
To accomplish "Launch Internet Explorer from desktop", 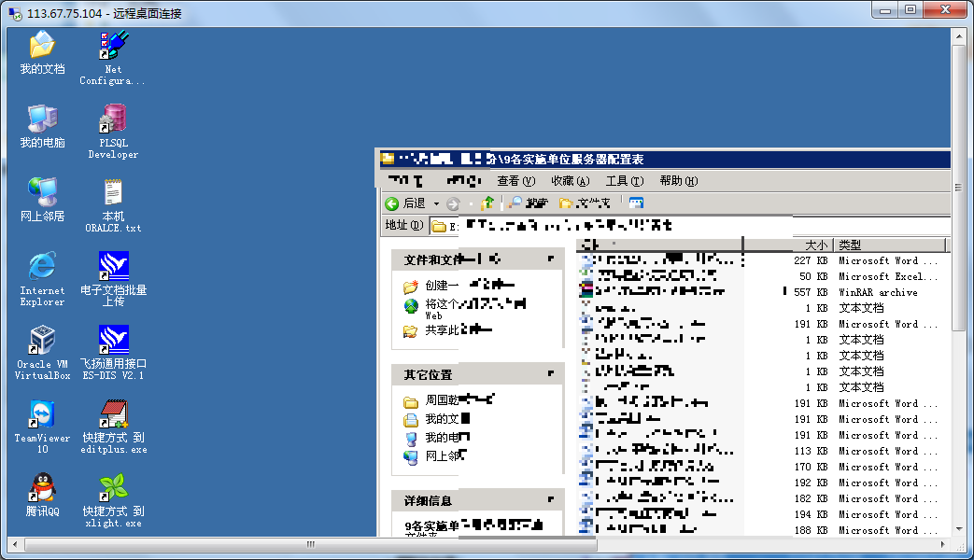I will pos(42,279).
